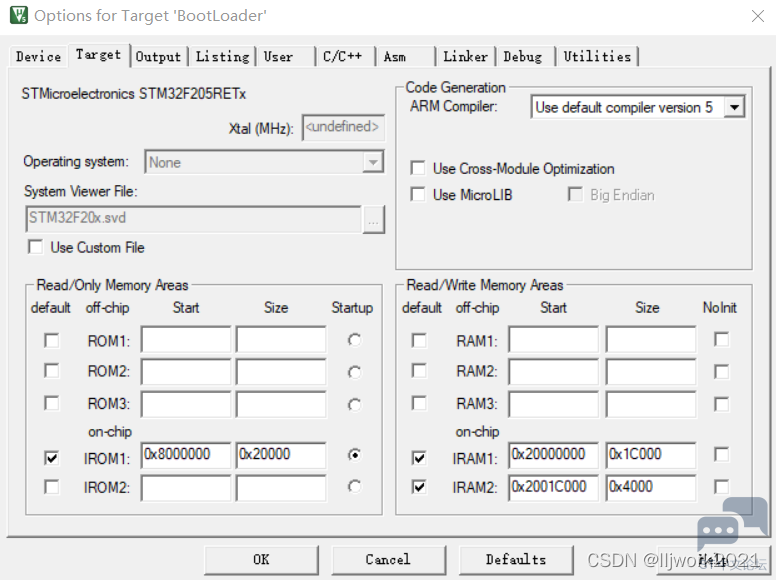776x580 pixels.
Task: Click IRAM1 Size field showing 0x1C000
Action: click(651, 455)
